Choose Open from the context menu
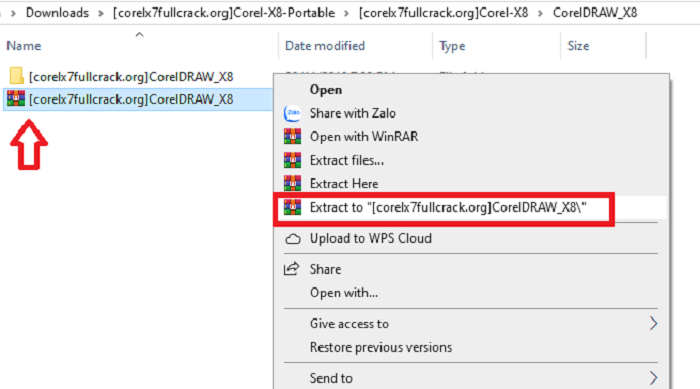Viewport: 700px width, 389px height. pyautogui.click(x=326, y=90)
